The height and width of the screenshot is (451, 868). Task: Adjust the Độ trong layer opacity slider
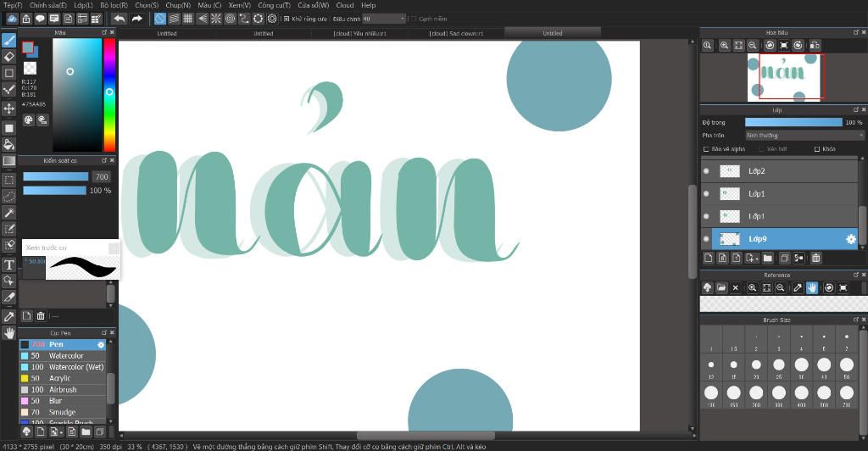click(793, 122)
